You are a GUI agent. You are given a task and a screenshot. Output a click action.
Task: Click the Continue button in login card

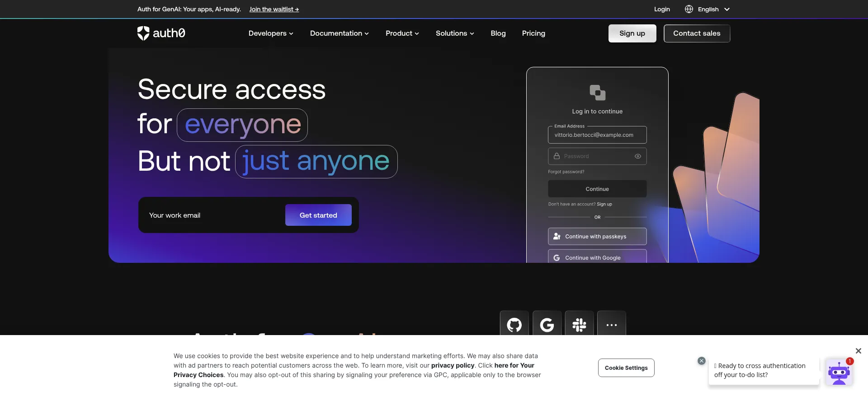(597, 189)
